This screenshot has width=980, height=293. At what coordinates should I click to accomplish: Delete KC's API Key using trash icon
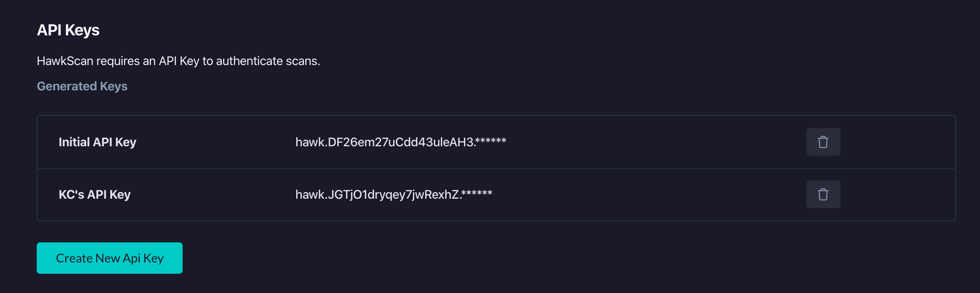pyautogui.click(x=823, y=194)
